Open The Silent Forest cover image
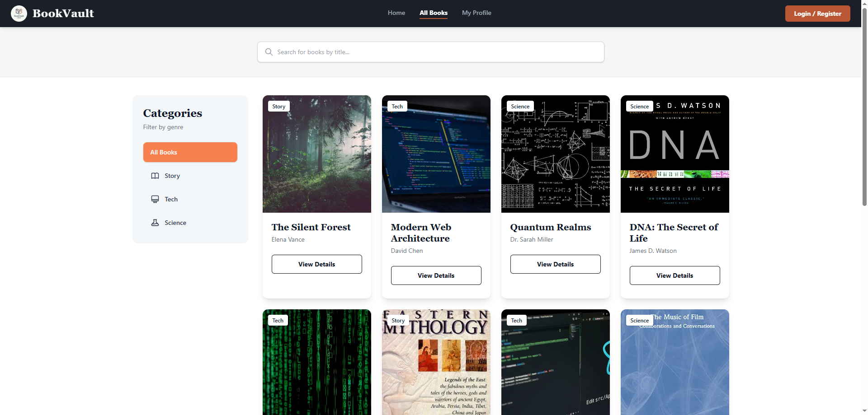The height and width of the screenshot is (415, 868). click(317, 154)
